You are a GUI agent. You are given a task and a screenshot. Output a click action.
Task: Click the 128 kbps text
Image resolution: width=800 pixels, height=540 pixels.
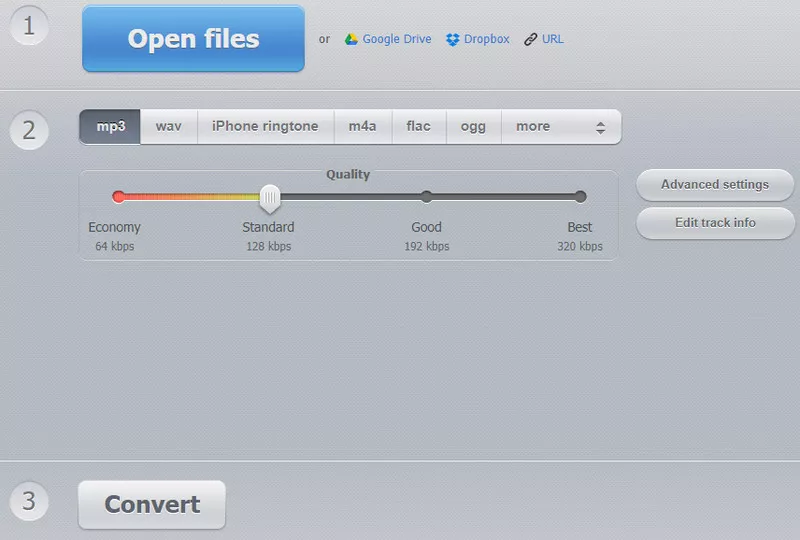(x=269, y=246)
